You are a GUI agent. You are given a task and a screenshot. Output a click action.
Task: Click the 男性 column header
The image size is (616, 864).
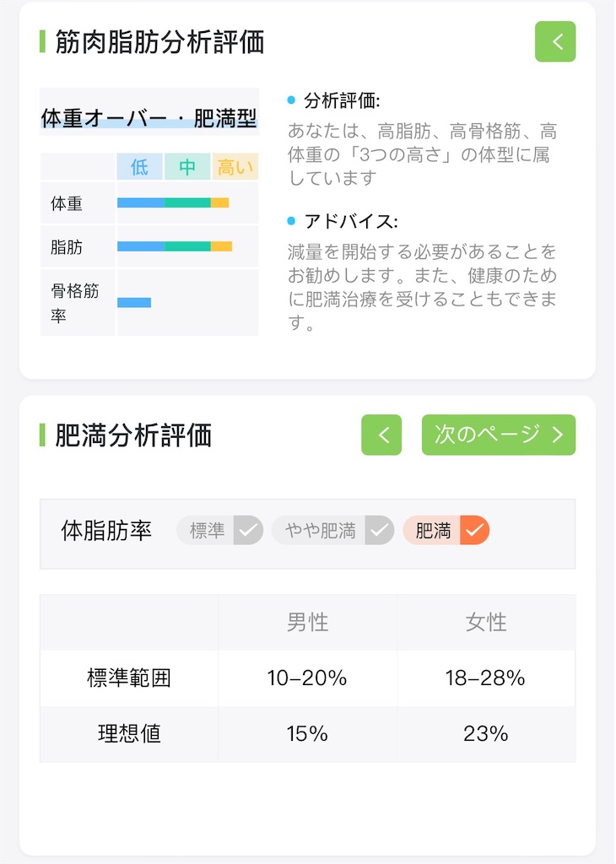pyautogui.click(x=307, y=622)
